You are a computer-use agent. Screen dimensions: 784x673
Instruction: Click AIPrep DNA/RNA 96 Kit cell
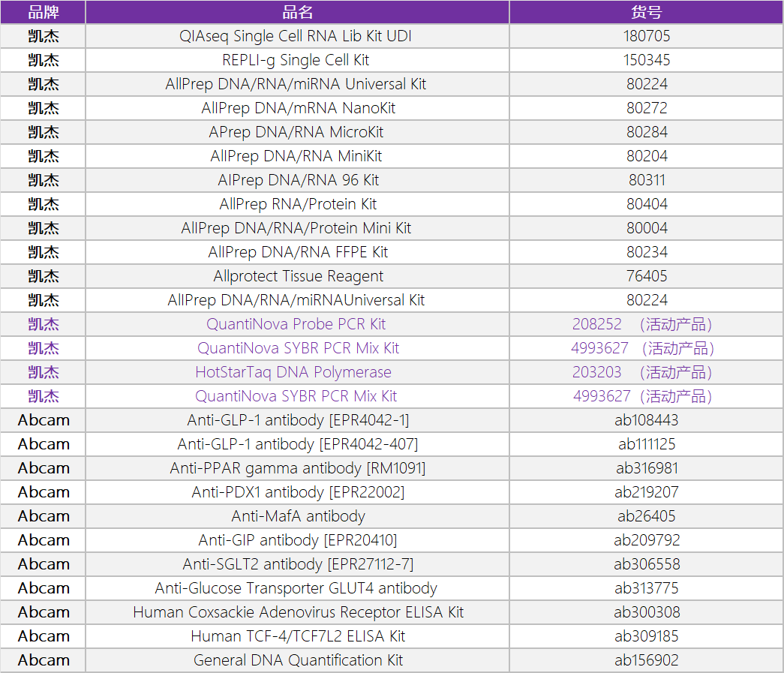(x=298, y=180)
